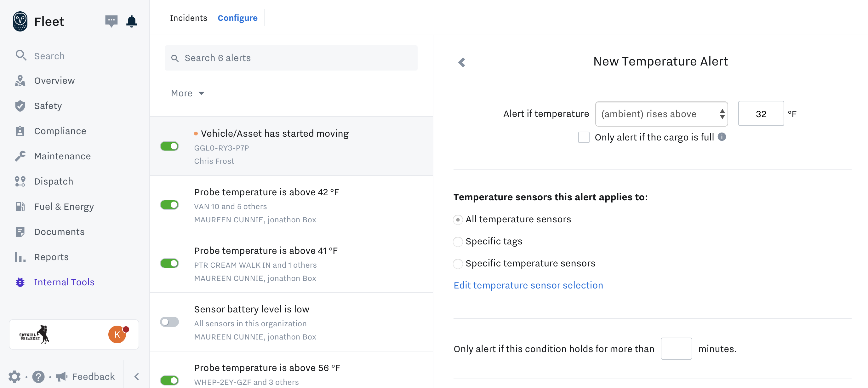Open the Configure tab
Image resolution: width=868 pixels, height=388 pixels.
[x=237, y=18]
